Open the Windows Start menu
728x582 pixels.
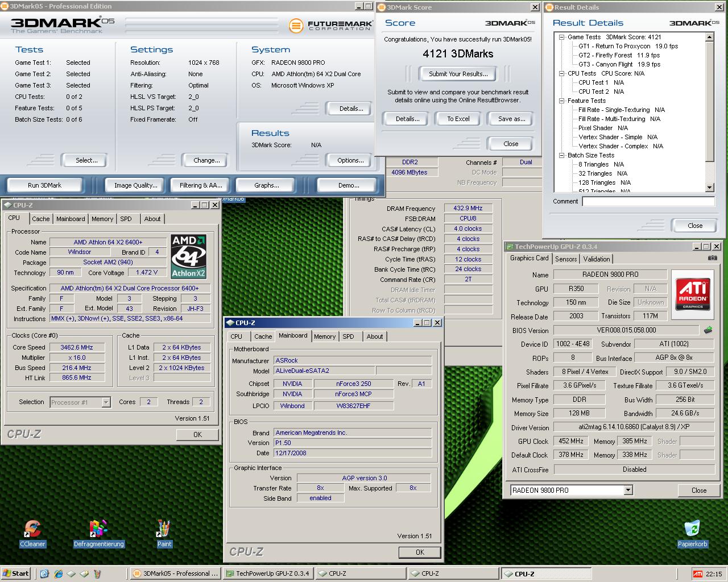coord(16,573)
